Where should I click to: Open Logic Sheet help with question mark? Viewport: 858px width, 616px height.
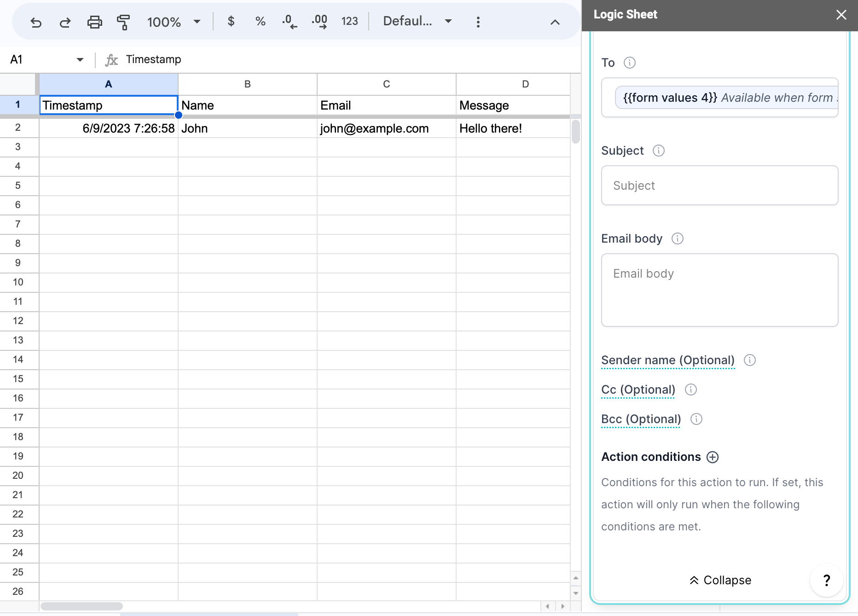(x=827, y=581)
